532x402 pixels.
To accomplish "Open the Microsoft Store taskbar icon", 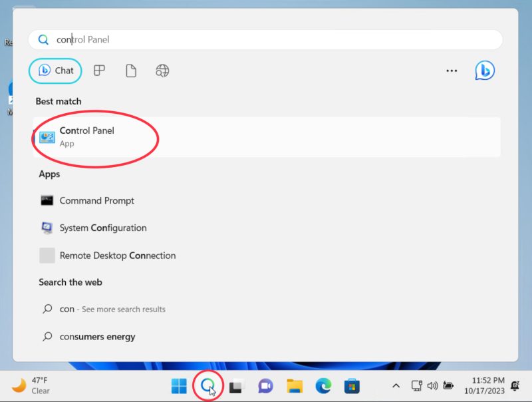I will point(351,385).
